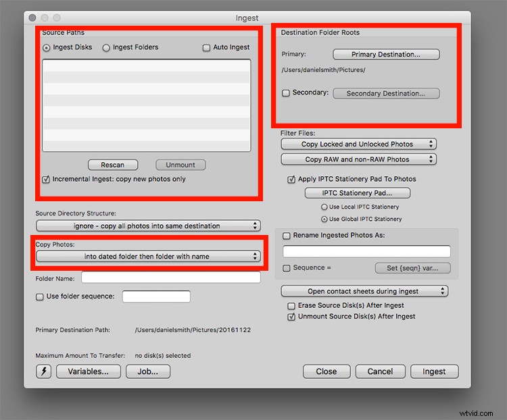Open the Variables... window
The height and width of the screenshot is (420, 507).
pyautogui.click(x=89, y=371)
